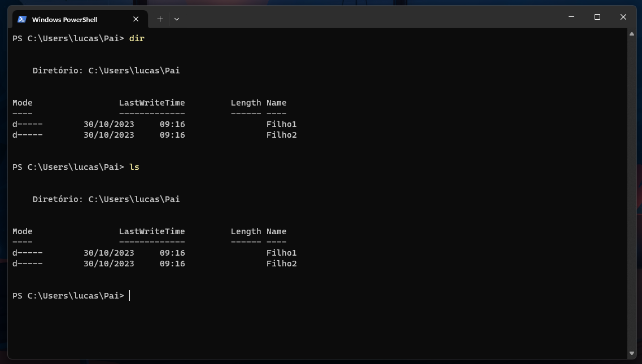Click the Name column header

[x=276, y=102]
